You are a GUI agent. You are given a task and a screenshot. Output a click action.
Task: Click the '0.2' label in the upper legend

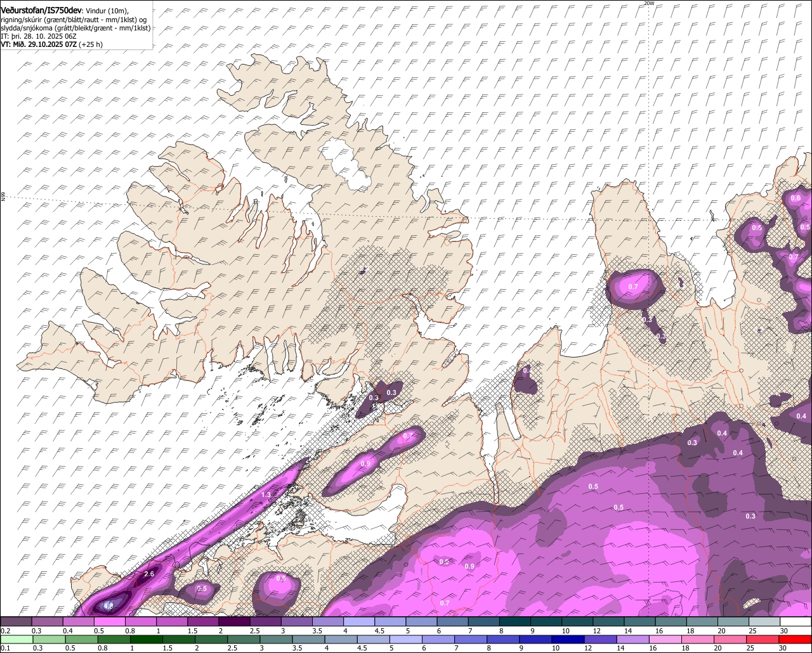[x=6, y=630]
